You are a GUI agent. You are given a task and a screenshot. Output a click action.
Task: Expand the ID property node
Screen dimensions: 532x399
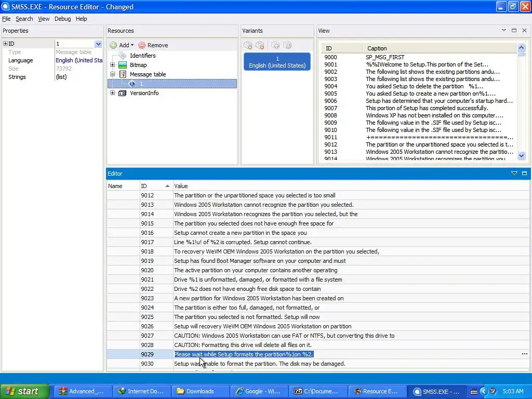(x=5, y=44)
